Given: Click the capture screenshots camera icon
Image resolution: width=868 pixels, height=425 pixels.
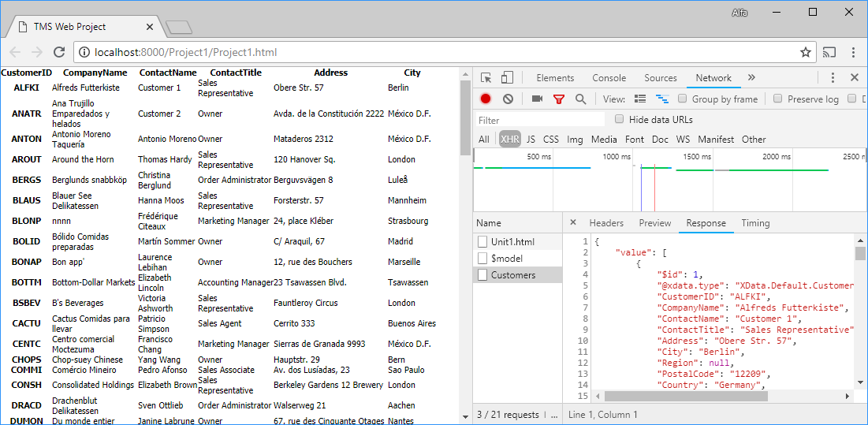Looking at the screenshot, I should click(x=537, y=99).
